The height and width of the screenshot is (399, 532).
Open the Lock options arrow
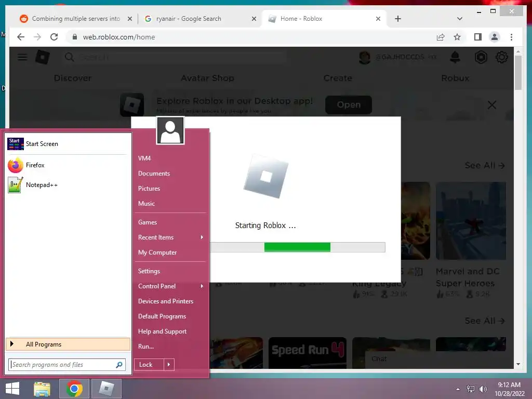169,365
